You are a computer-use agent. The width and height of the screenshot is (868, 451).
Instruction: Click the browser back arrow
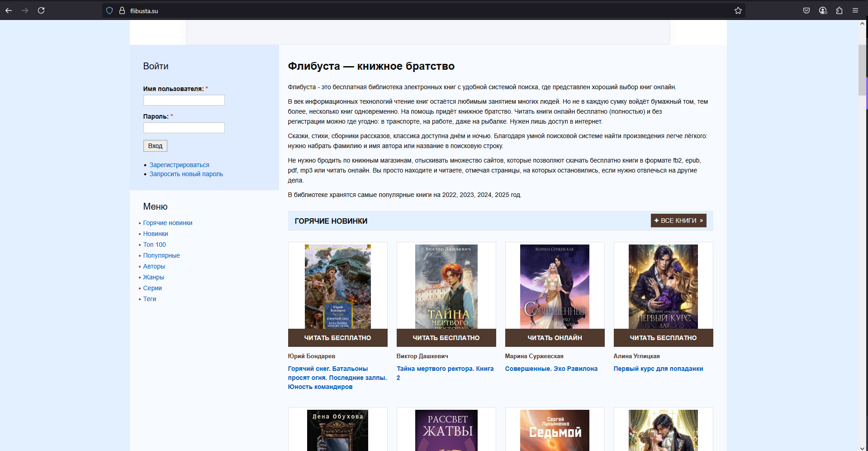click(9, 10)
